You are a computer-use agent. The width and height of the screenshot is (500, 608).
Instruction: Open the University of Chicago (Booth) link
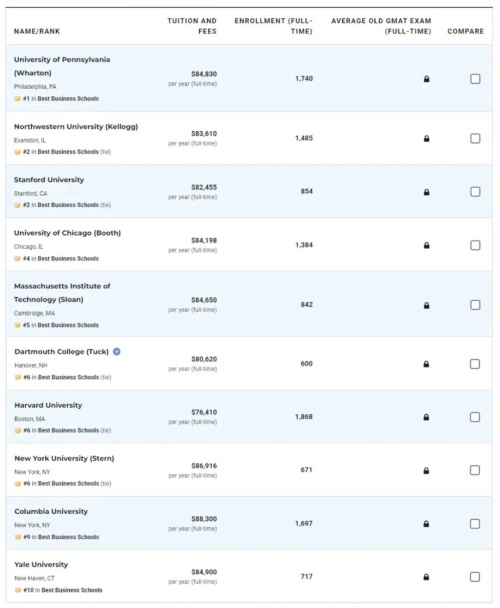[67, 233]
